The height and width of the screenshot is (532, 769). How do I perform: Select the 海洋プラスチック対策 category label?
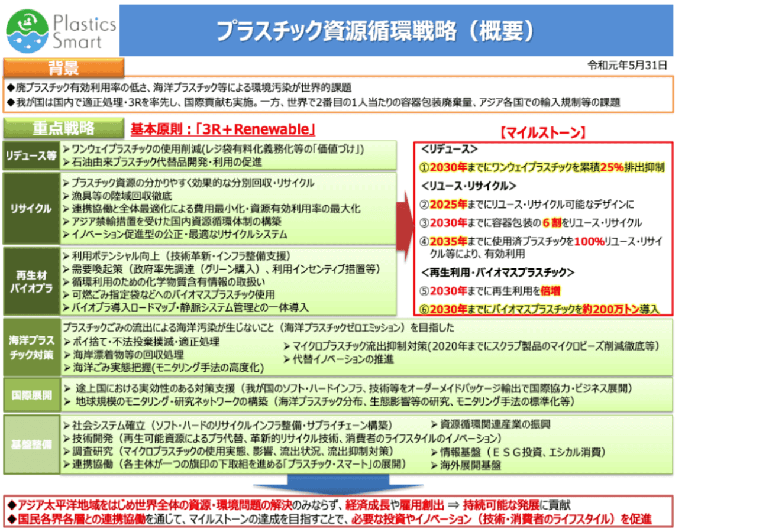tap(30, 348)
